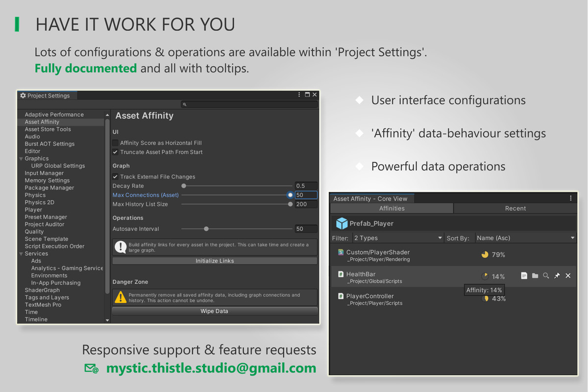Switch to the Affinities tab

pyautogui.click(x=392, y=208)
